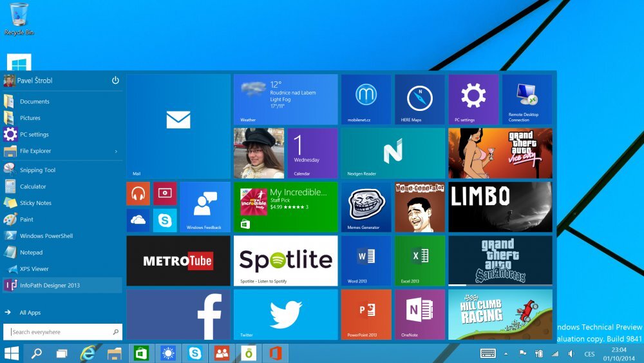Open the Windows Feedback tile
This screenshot has height=363, width=644.
[205, 207]
